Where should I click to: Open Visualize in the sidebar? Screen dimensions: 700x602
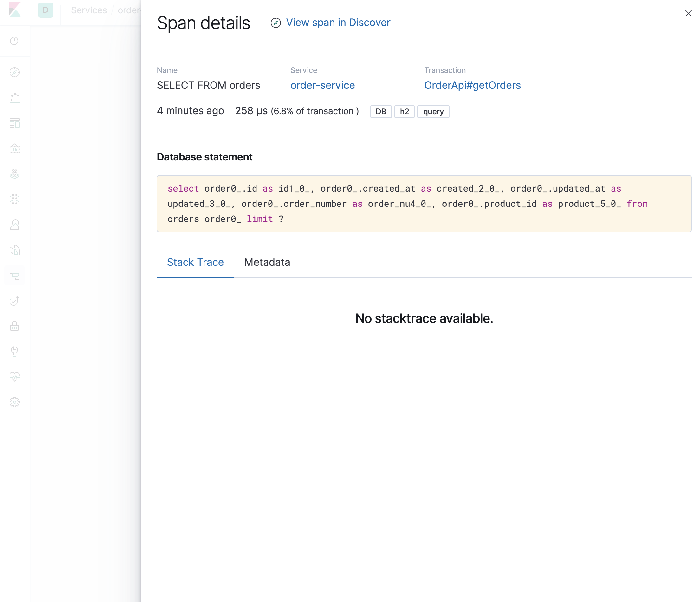(x=15, y=98)
